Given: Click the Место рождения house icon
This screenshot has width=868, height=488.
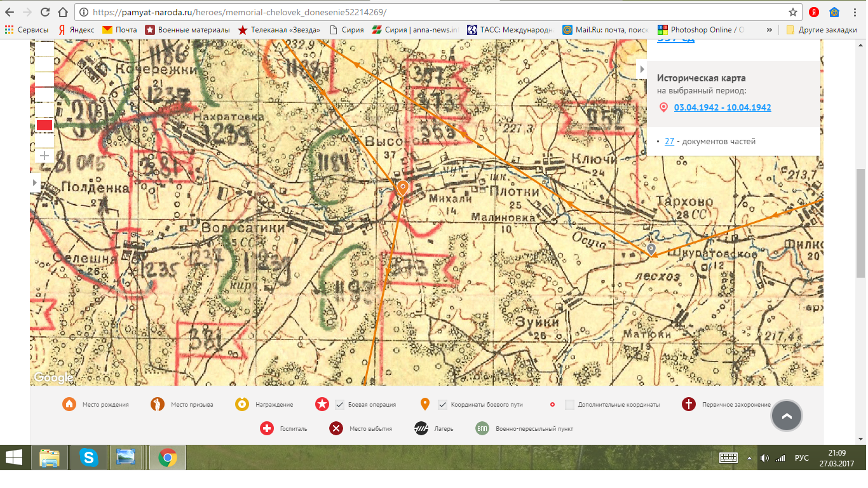Looking at the screenshot, I should (69, 404).
